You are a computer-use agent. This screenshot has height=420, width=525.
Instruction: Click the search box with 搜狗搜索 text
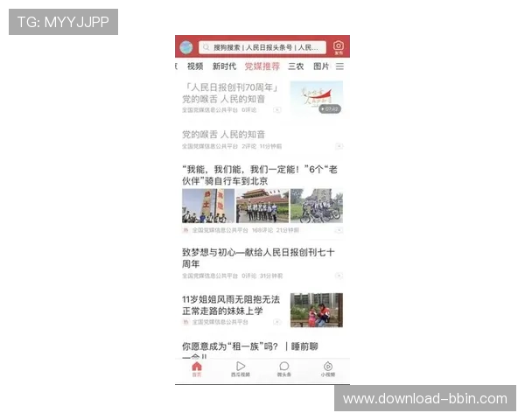pos(262,47)
